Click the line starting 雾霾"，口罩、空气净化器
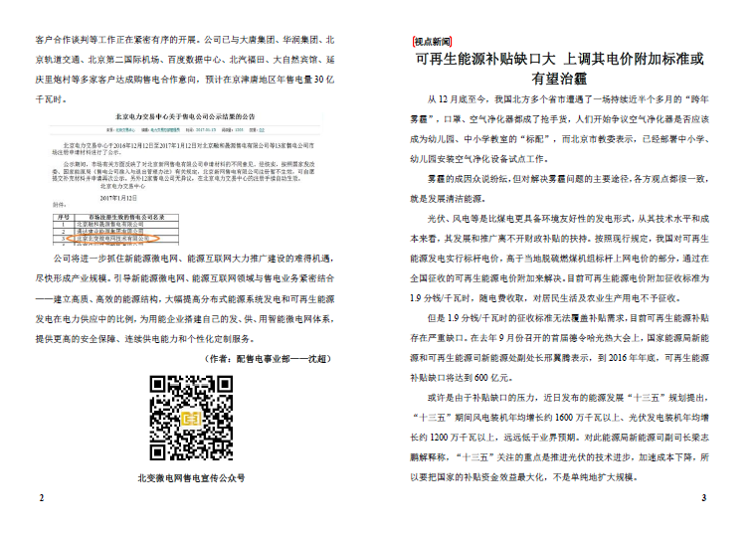 [560, 119]
